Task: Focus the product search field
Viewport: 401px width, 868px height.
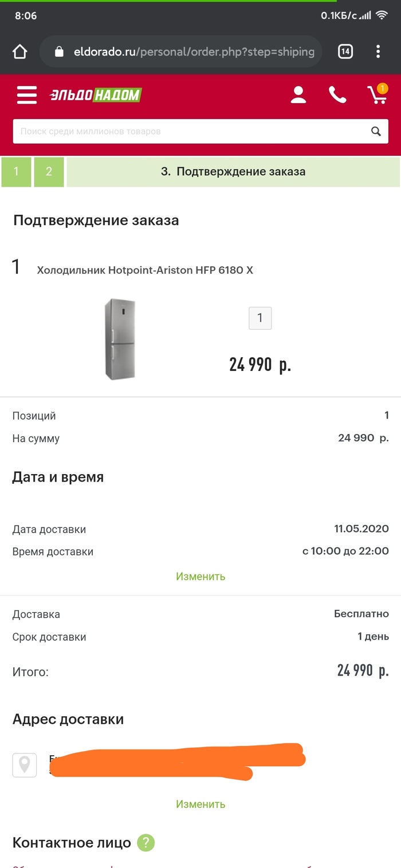Action: 192,131
